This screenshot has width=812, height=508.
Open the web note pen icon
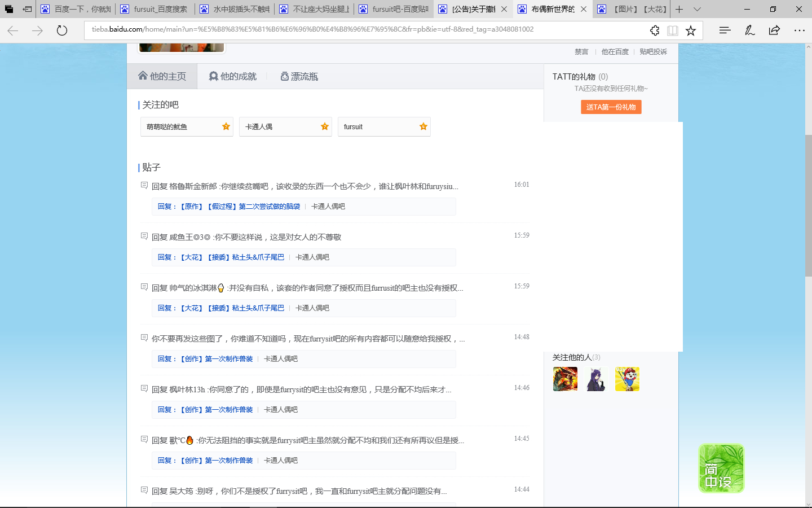[749, 30]
